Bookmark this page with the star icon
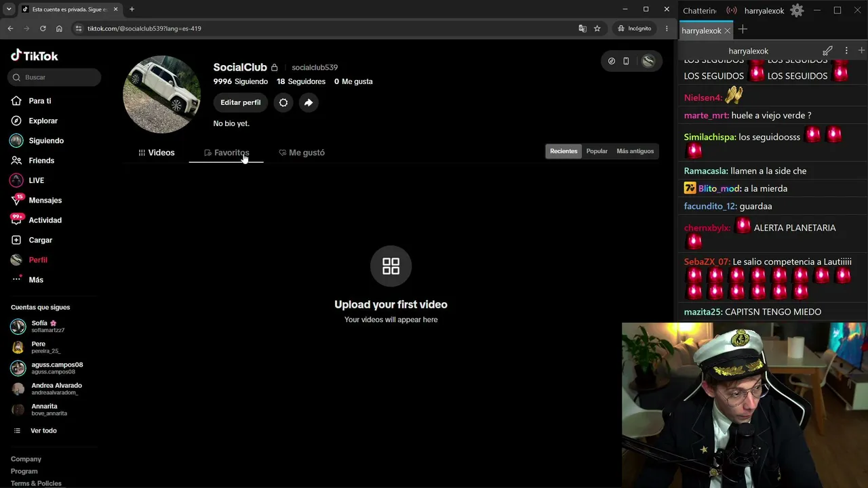The width and height of the screenshot is (868, 488). [x=597, y=28]
